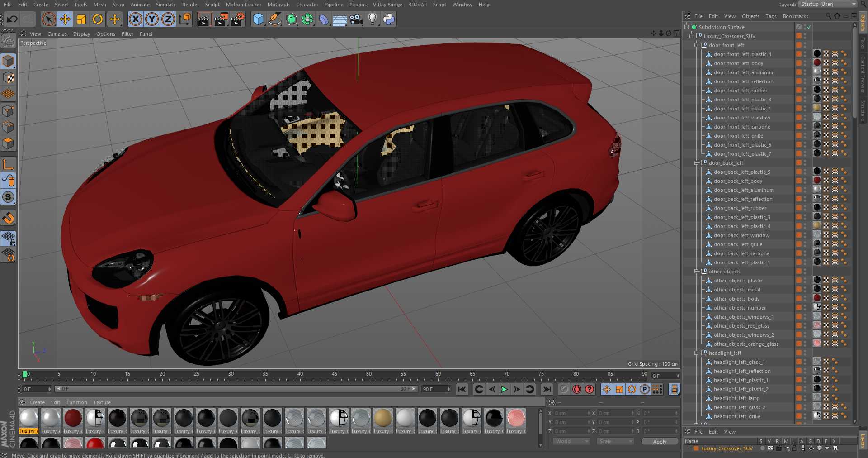This screenshot has height=458, width=868.
Task: Select the red car paint material swatch
Action: coord(73,418)
